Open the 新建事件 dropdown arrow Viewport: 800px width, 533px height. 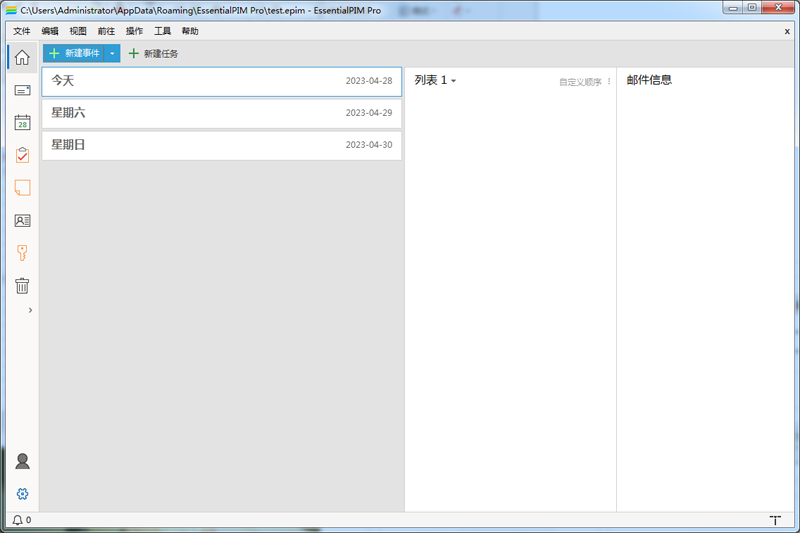113,53
